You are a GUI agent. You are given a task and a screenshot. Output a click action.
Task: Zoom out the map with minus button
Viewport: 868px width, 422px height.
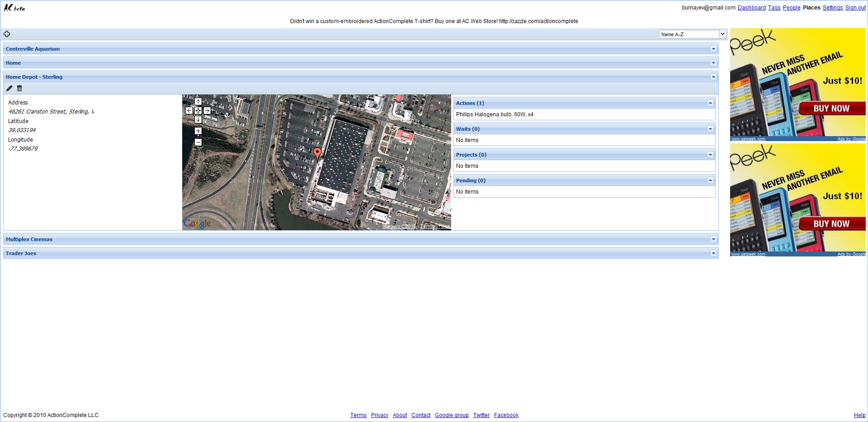pos(198,142)
